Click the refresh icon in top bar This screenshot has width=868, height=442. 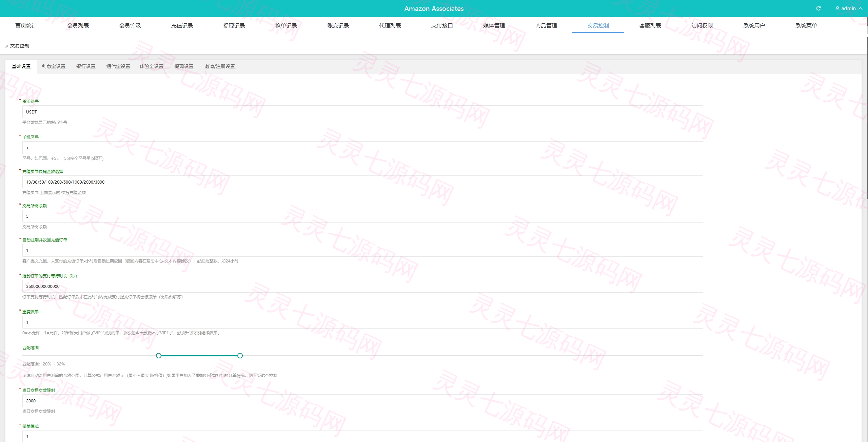818,8
